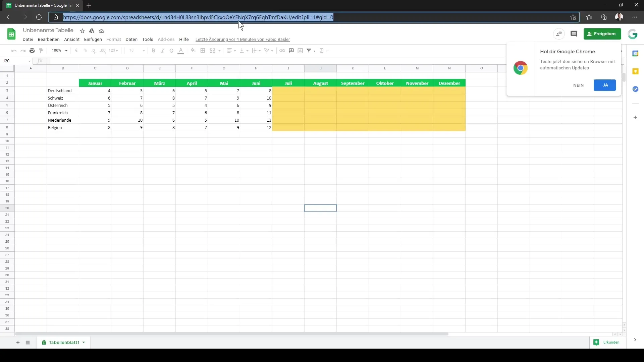Expand the merge cells options arrow
The height and width of the screenshot is (362, 644).
pyautogui.click(x=219, y=51)
